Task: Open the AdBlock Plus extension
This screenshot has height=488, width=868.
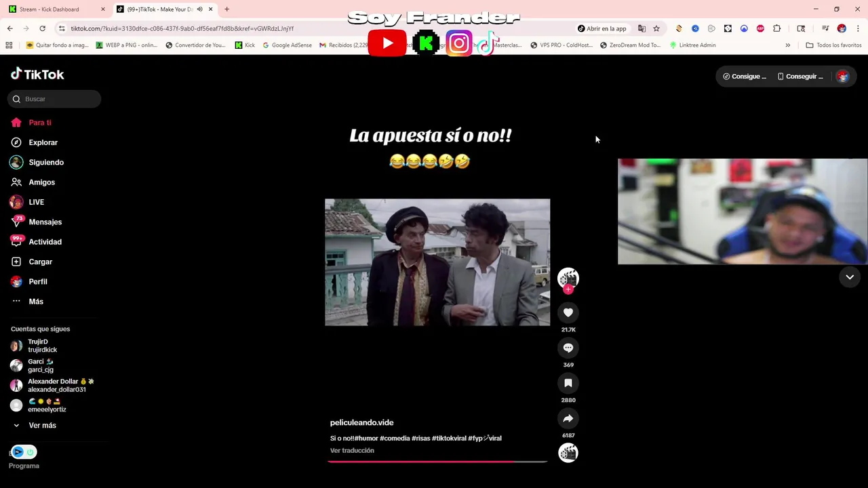Action: click(x=760, y=28)
